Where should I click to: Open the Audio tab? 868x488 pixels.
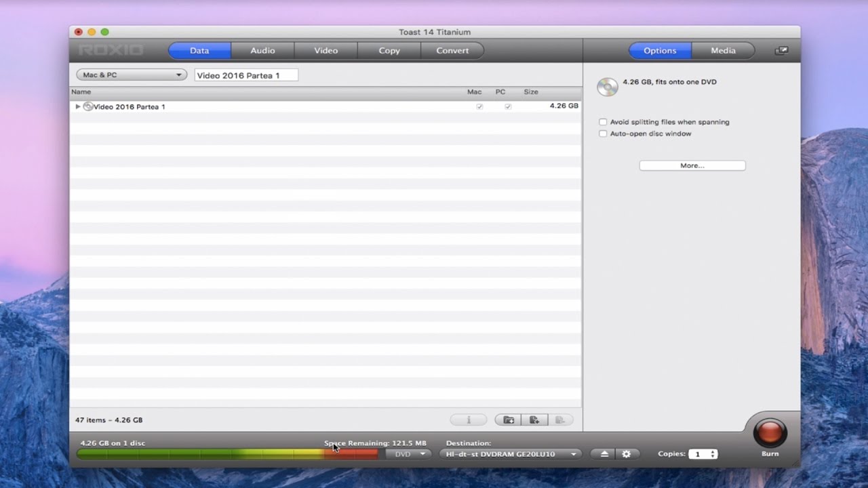(262, 51)
